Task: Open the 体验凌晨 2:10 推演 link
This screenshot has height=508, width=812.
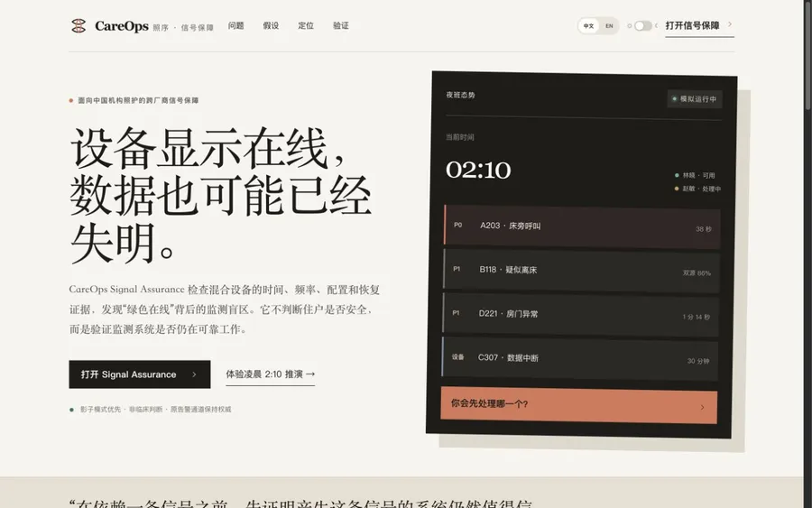Action: click(x=271, y=374)
